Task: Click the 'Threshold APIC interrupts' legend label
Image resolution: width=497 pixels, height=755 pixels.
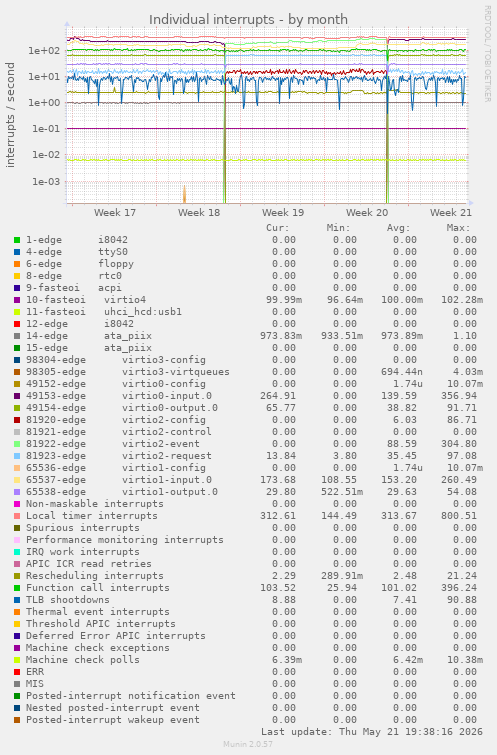Action: (x=101, y=624)
